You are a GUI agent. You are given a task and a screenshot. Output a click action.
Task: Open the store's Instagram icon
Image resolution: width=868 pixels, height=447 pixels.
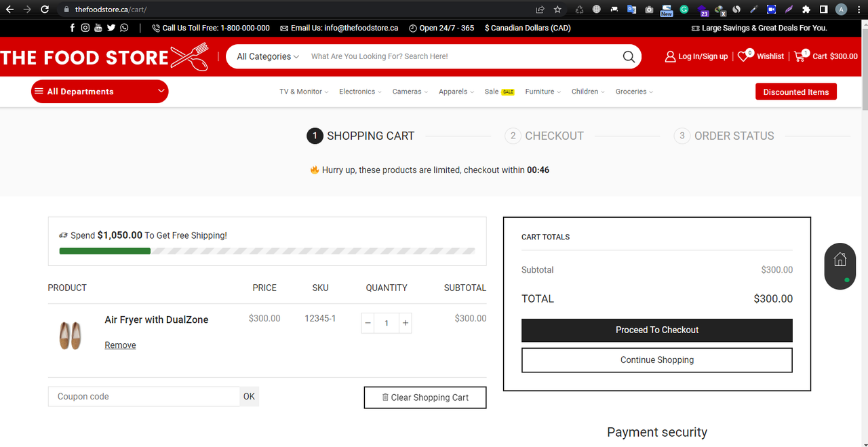coord(85,28)
